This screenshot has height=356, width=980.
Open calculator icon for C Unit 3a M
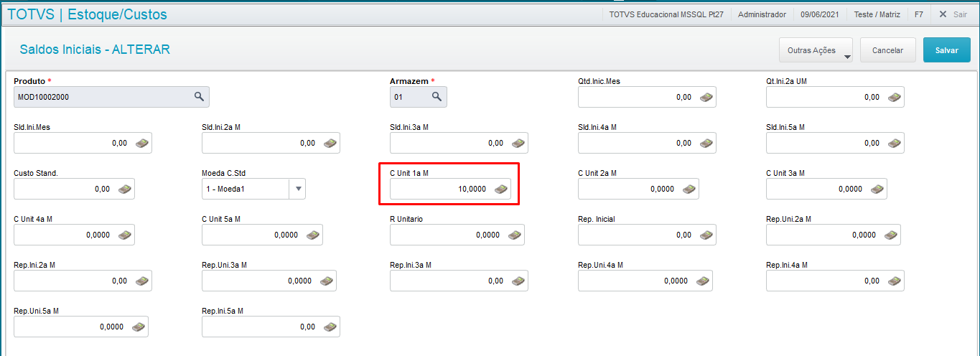[x=878, y=189]
